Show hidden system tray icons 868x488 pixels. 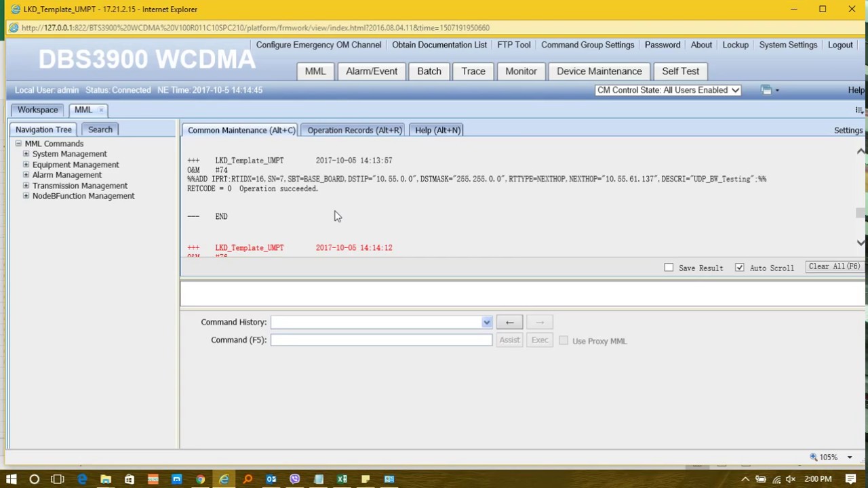pyautogui.click(x=745, y=479)
